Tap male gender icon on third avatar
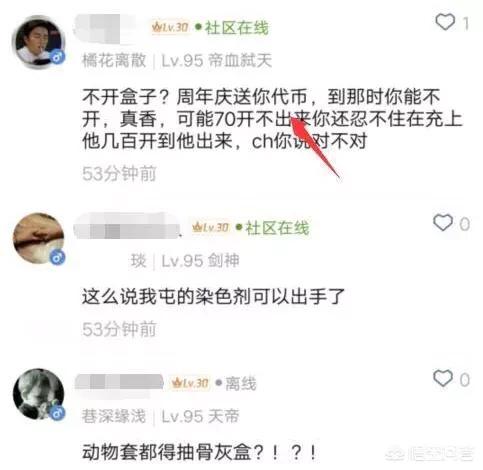This screenshot has width=483, height=470. [x=57, y=413]
